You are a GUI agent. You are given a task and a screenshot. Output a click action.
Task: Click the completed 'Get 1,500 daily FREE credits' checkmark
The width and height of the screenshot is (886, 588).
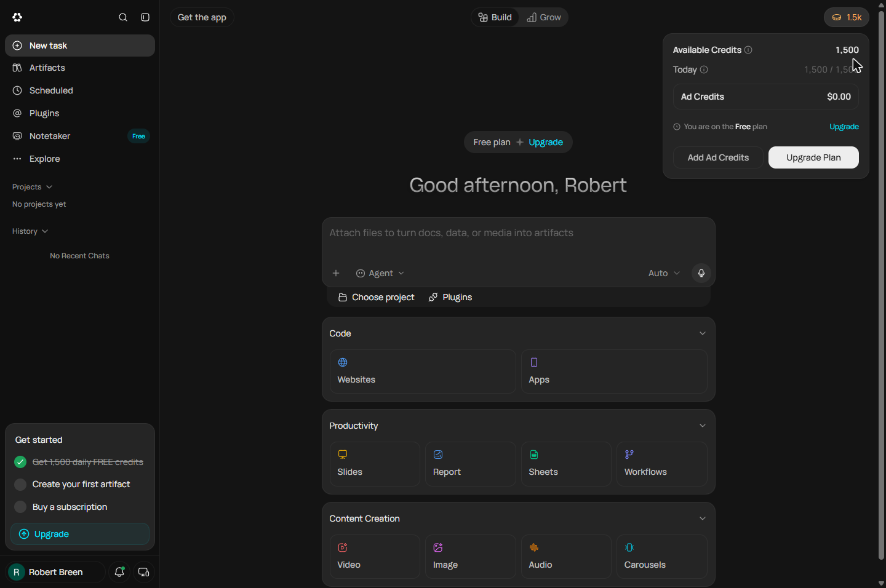[x=20, y=462]
